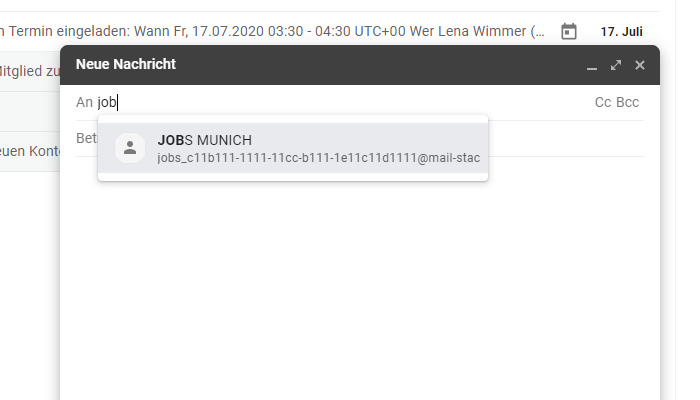Click the 'An' recipients label

pos(84,102)
